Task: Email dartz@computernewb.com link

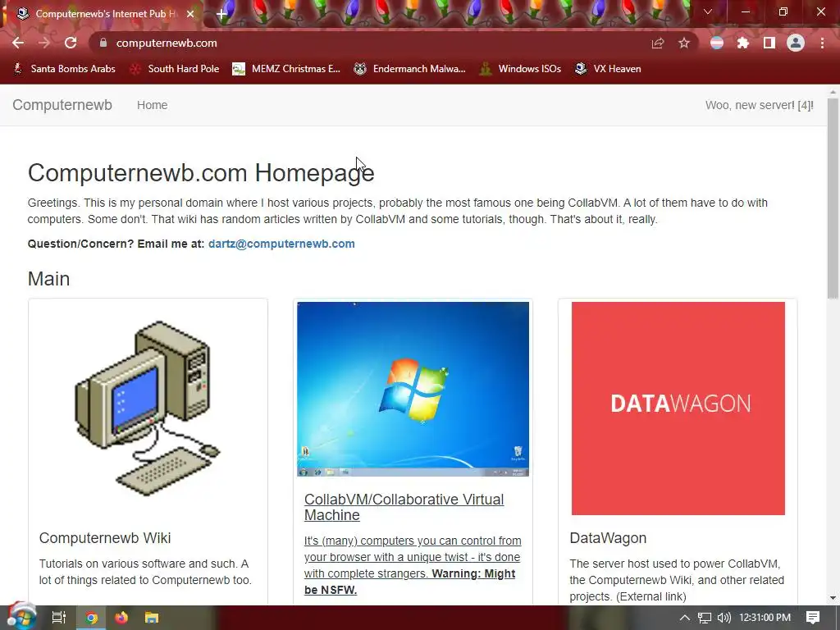Action: click(281, 244)
